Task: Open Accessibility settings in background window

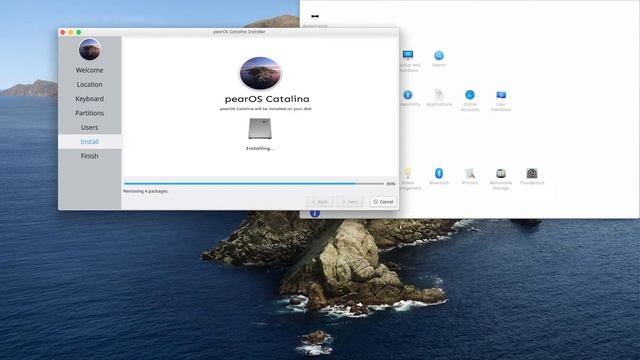Action: [x=408, y=95]
